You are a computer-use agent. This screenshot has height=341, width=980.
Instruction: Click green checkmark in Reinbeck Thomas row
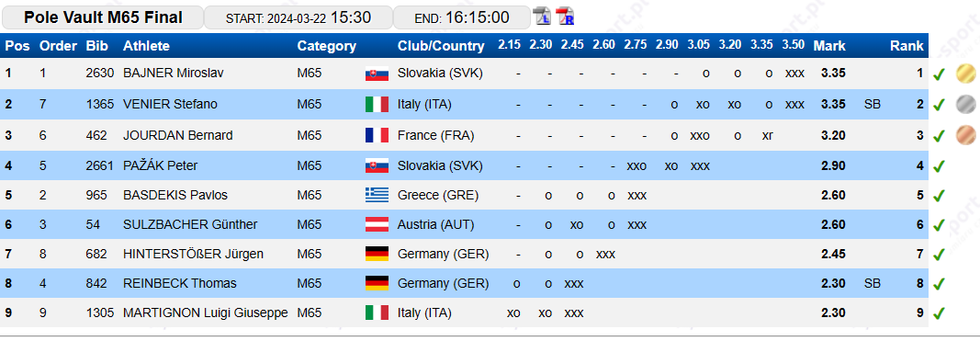(x=938, y=284)
